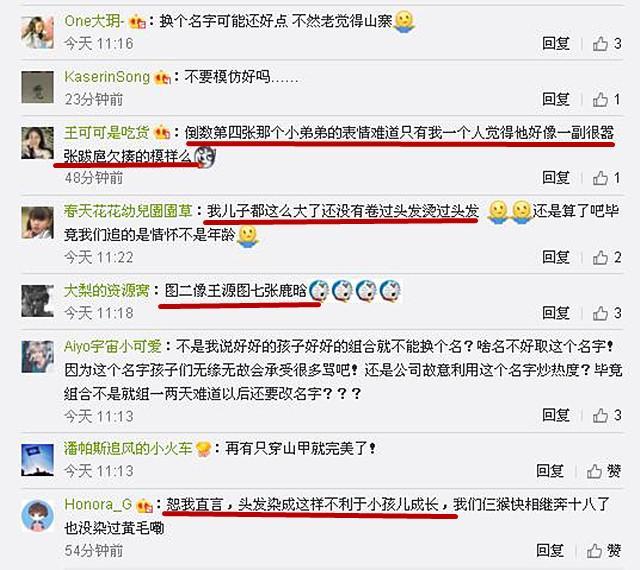Reply to Honora_G's comment
The image size is (640, 570).
pos(550,550)
